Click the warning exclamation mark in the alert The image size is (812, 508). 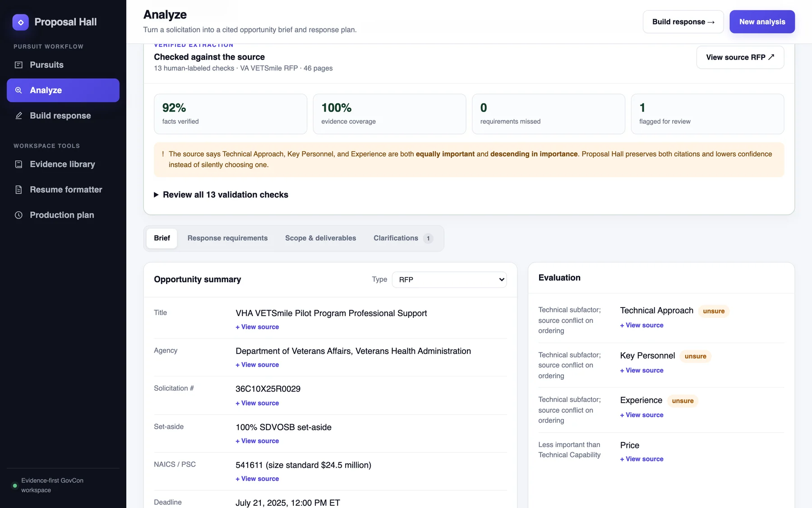point(163,154)
